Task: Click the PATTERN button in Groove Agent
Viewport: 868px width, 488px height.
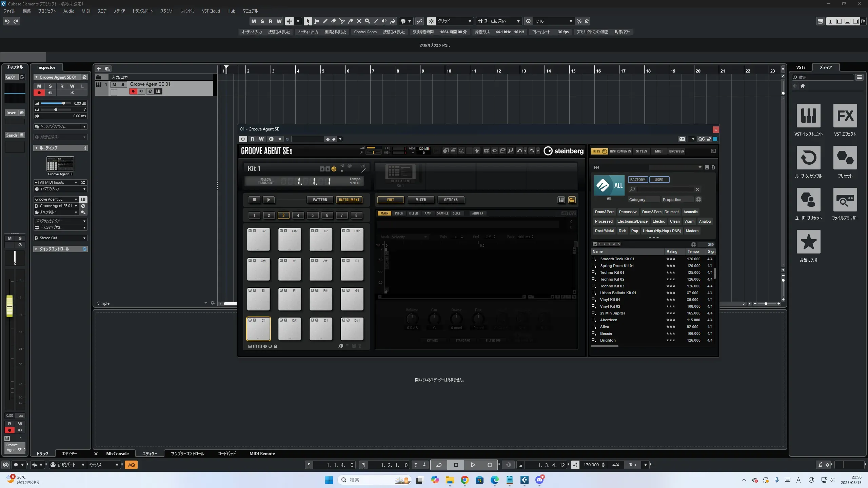Action: (320, 200)
